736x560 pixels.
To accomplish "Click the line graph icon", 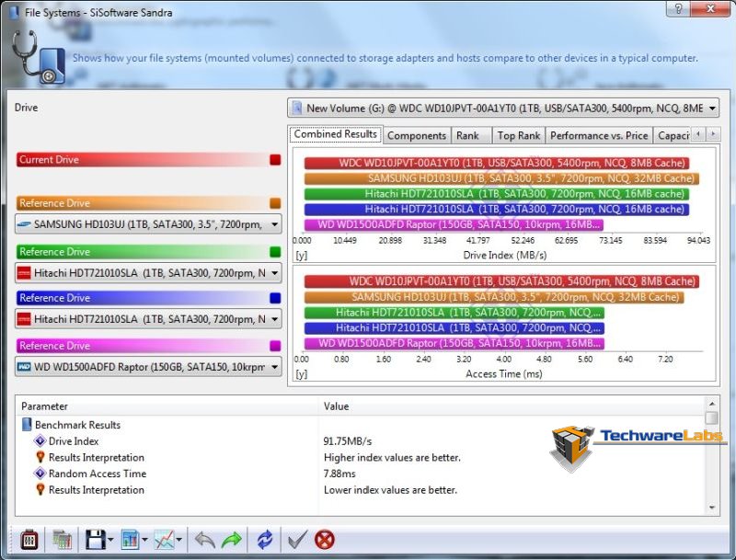I will pyautogui.click(x=165, y=540).
